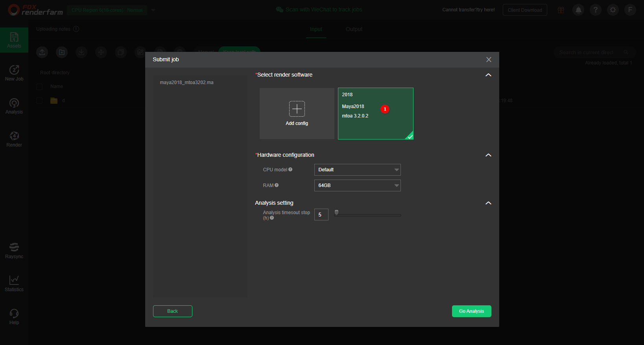Go to the Analysis section in the sidebar

(x=14, y=106)
